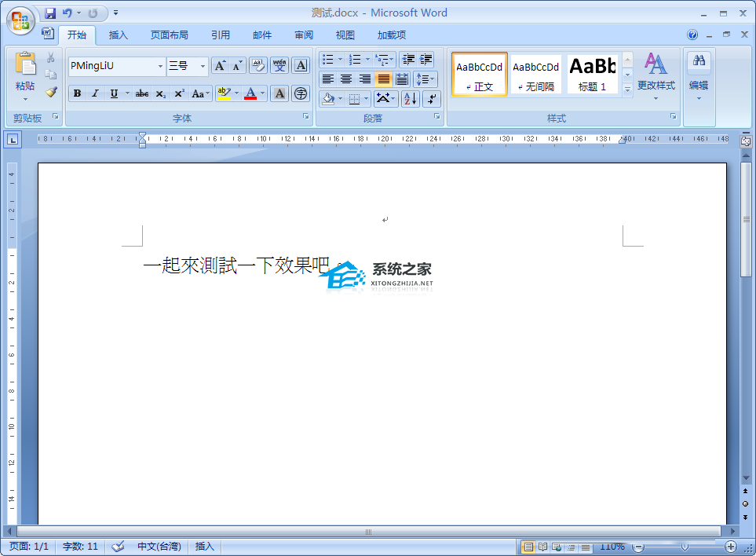The height and width of the screenshot is (556, 756).
Task: Toggle character shading
Action: tap(279, 93)
